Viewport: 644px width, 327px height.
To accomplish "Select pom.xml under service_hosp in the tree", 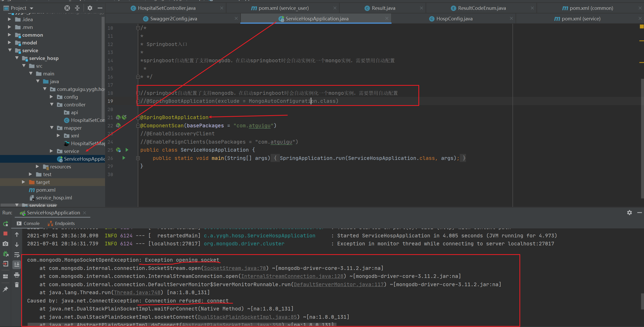I will click(45, 190).
